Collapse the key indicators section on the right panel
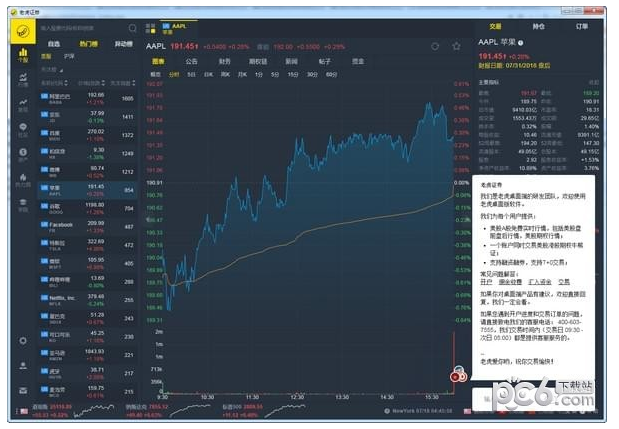 point(594,82)
